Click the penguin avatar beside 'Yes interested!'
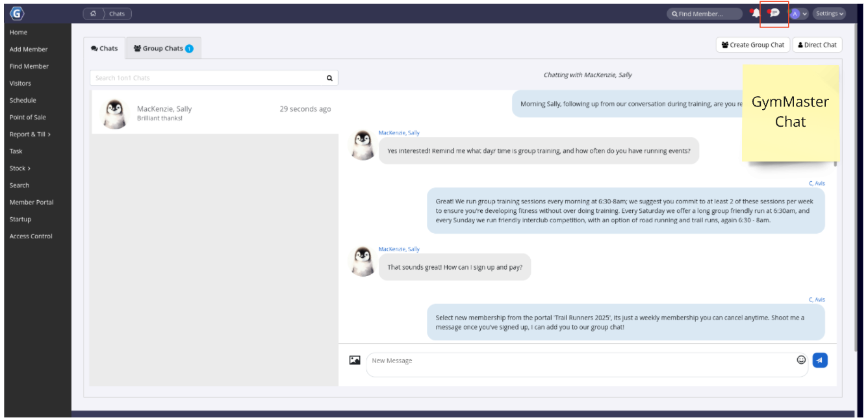The image size is (868, 419). click(x=363, y=146)
